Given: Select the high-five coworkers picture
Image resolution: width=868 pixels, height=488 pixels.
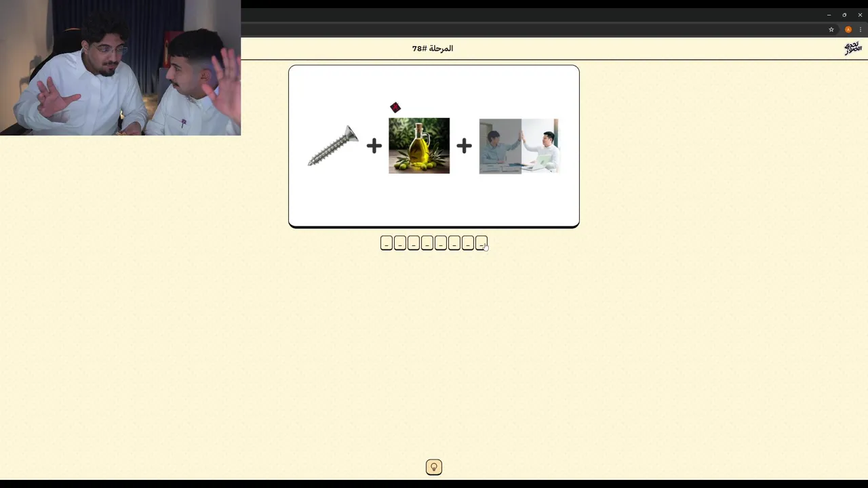Looking at the screenshot, I should coord(519,146).
